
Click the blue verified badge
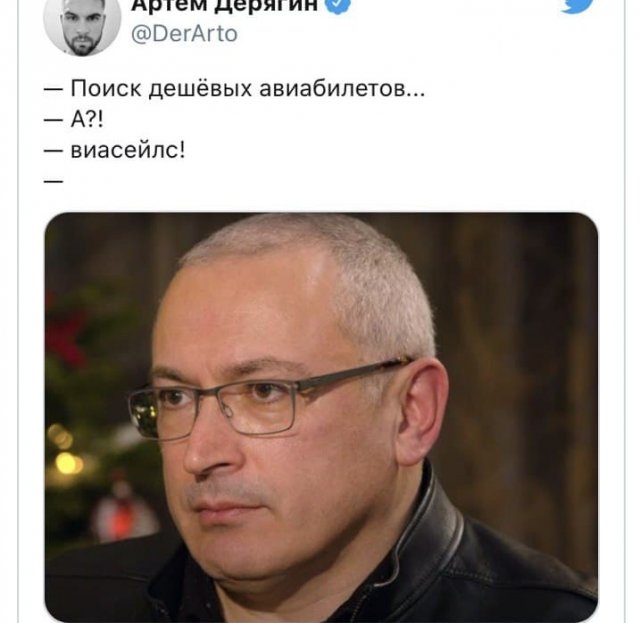[337, 6]
